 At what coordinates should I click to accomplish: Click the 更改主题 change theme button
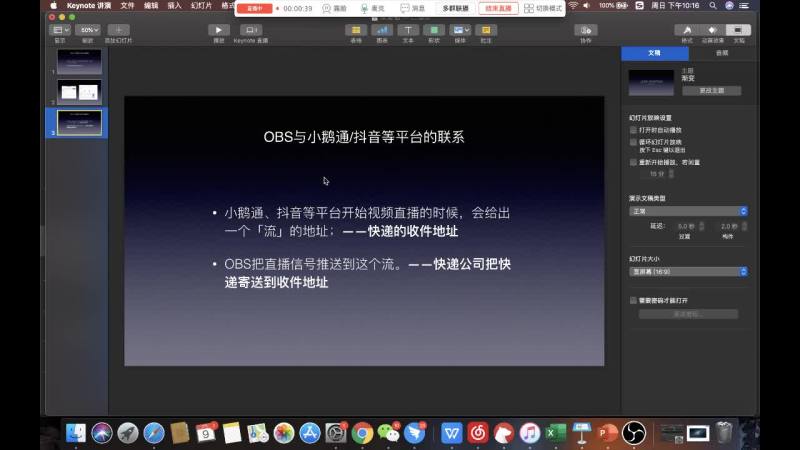712,91
